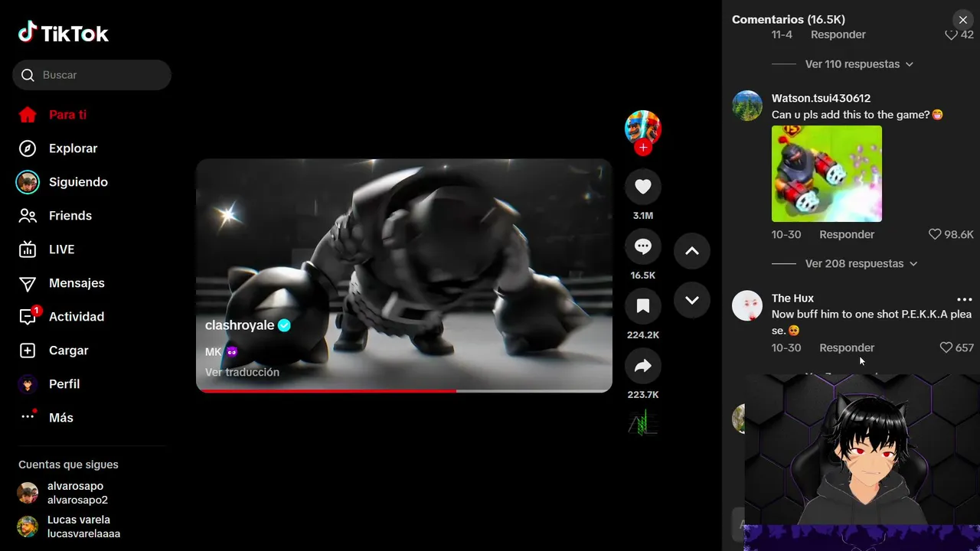The image size is (980, 551).
Task: Click the Más three-dots icon
Action: pyautogui.click(x=28, y=416)
